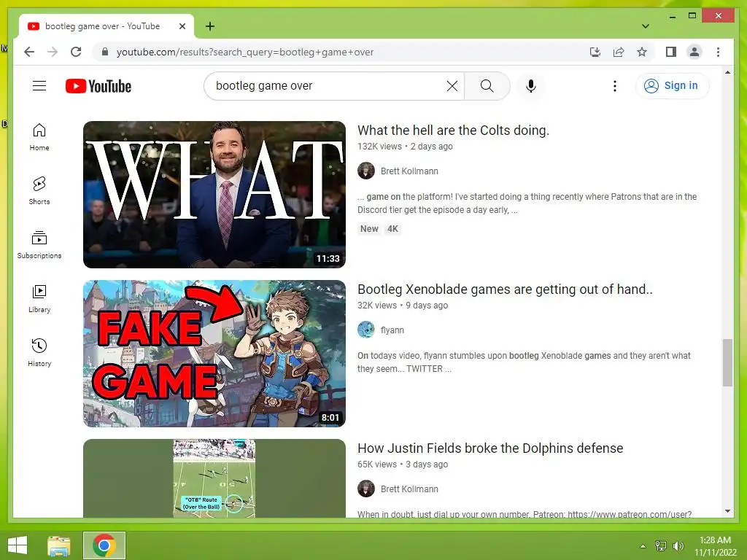Open Brett Kollmann channel under Colts video
Viewport: 747px width, 560px height.
(x=409, y=171)
